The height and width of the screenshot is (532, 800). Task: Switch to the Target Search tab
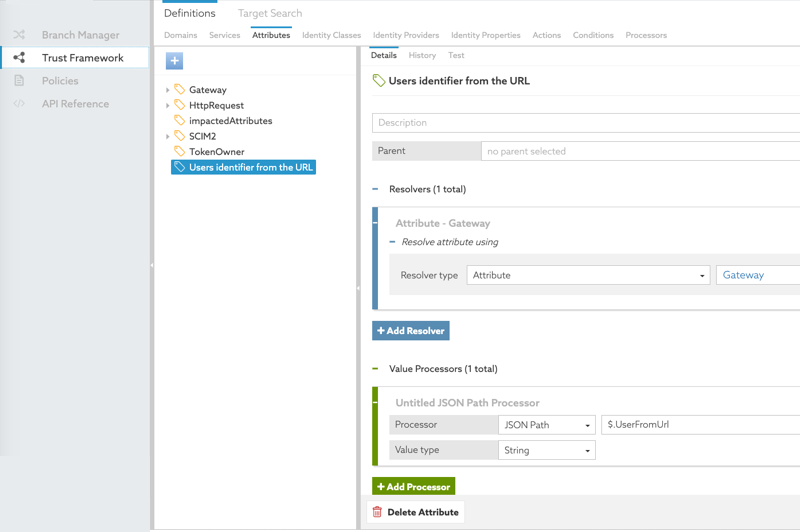(x=270, y=13)
